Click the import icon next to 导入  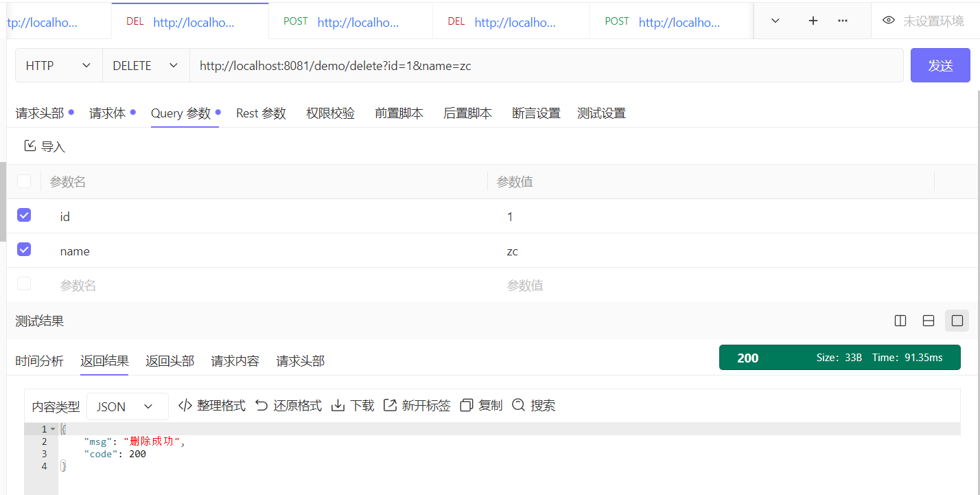(x=30, y=146)
